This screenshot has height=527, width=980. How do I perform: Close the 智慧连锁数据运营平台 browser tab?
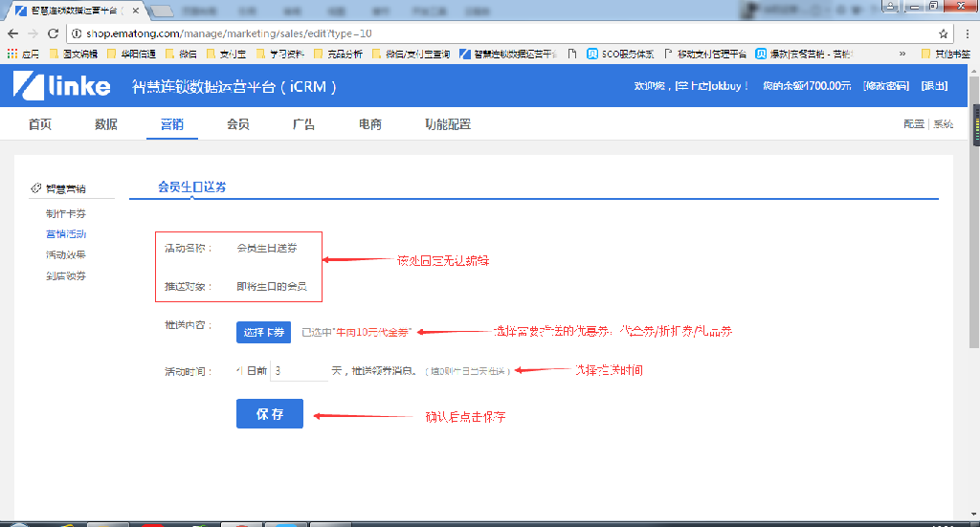click(136, 11)
